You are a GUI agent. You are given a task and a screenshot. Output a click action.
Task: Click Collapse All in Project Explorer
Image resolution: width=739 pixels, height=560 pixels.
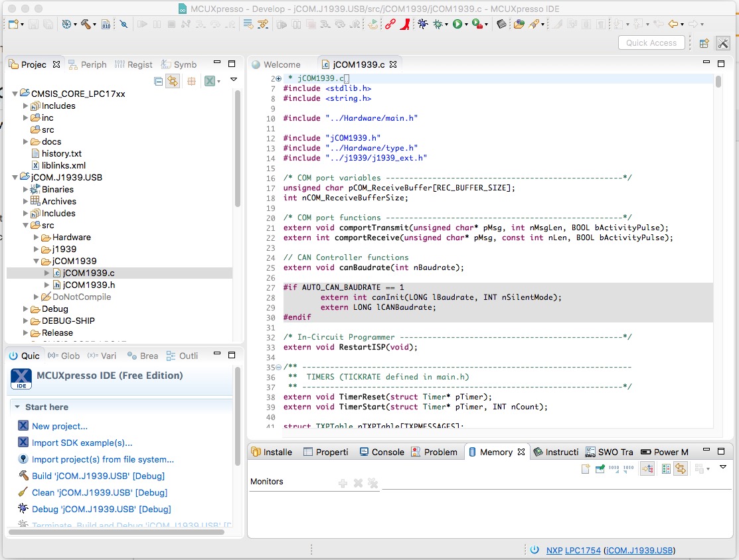tap(158, 81)
